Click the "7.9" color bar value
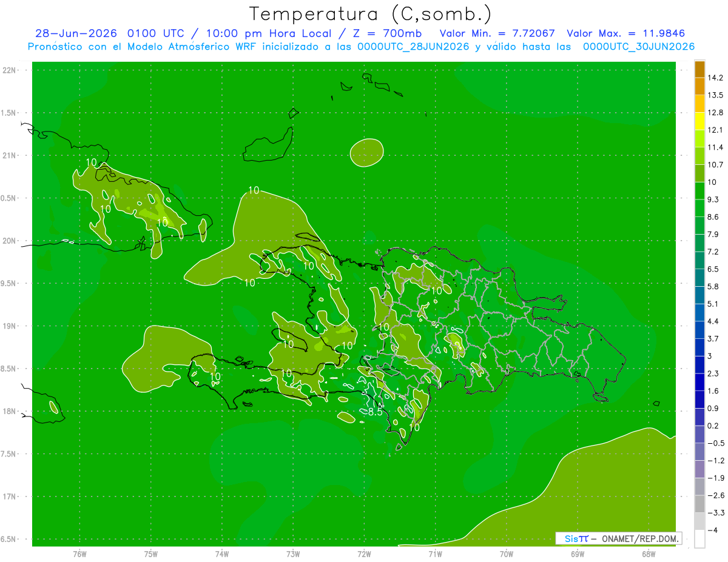 coord(714,235)
